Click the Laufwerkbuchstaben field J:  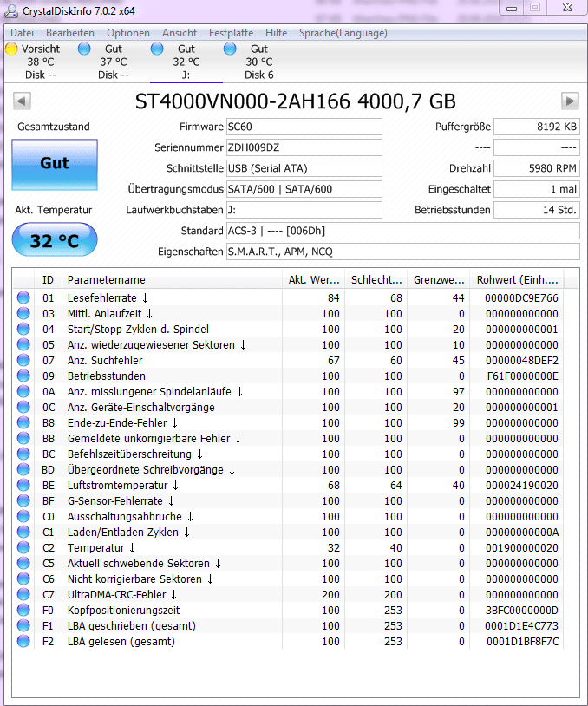click(x=304, y=210)
